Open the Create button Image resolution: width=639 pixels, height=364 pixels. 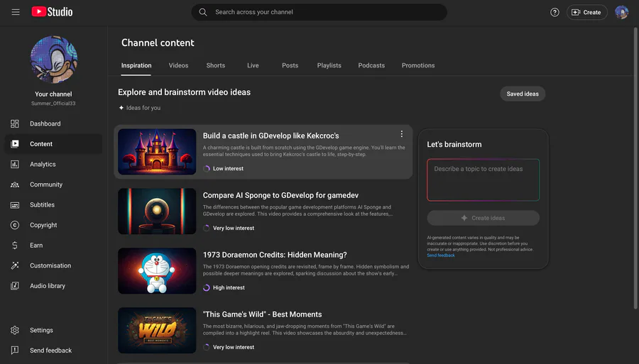click(x=587, y=12)
